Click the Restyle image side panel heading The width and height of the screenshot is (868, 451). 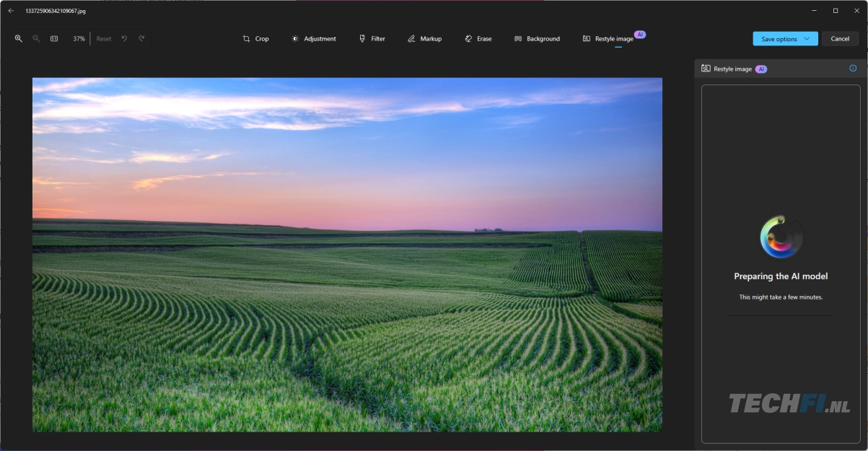click(732, 69)
